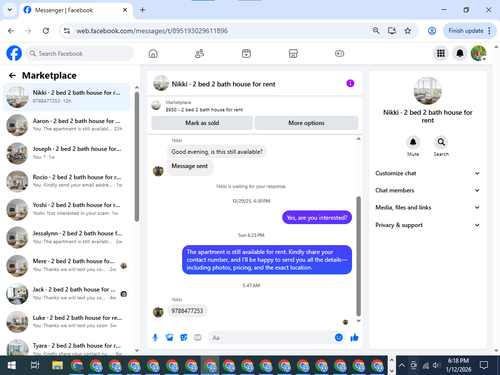Open the taskbar clock showing 6:18 PM
500x375 pixels.
[x=458, y=365]
